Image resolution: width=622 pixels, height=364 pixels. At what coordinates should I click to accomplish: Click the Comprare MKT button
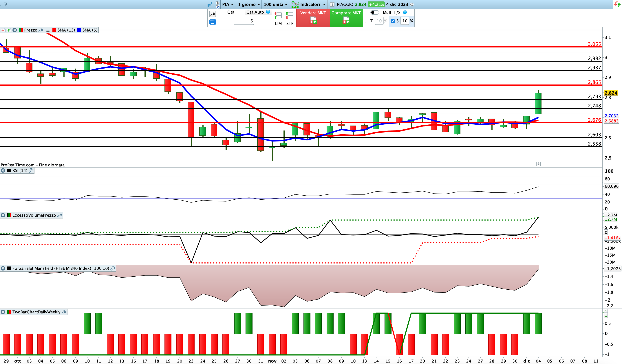(346, 18)
